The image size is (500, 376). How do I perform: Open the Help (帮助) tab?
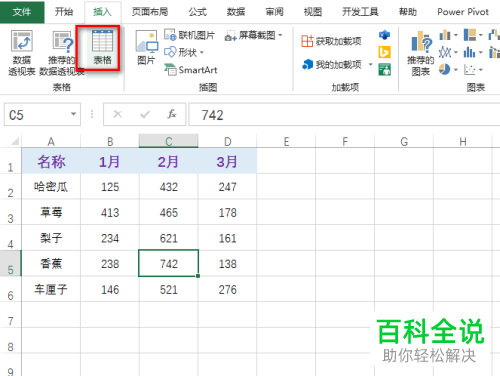coord(408,12)
